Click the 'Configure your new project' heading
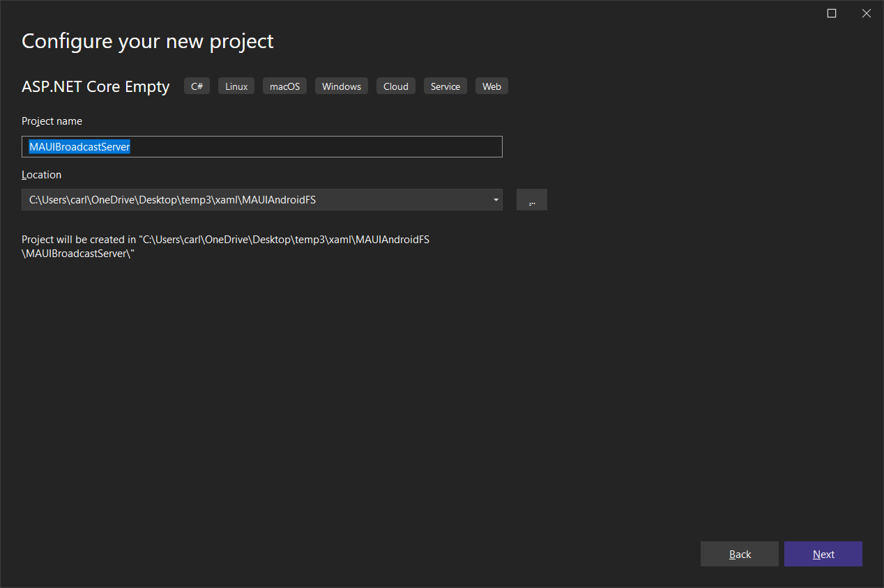Viewport: 884px width, 588px height. tap(148, 41)
